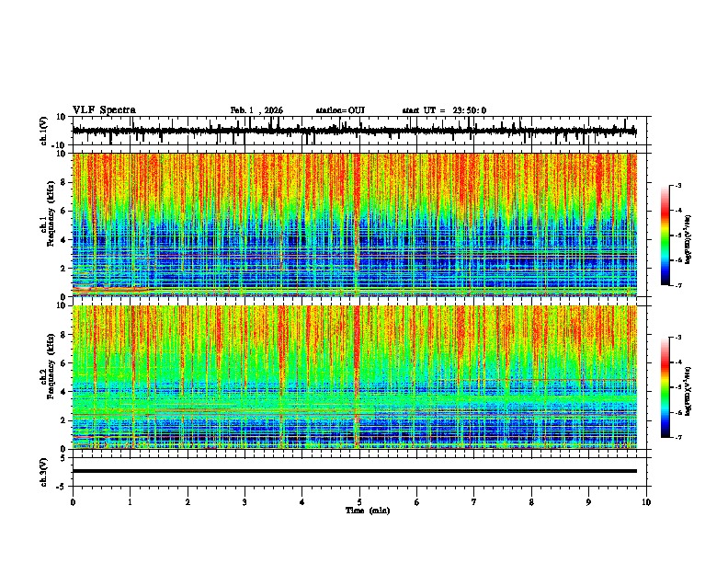Click the VLF Spectra title text

pos(104,110)
